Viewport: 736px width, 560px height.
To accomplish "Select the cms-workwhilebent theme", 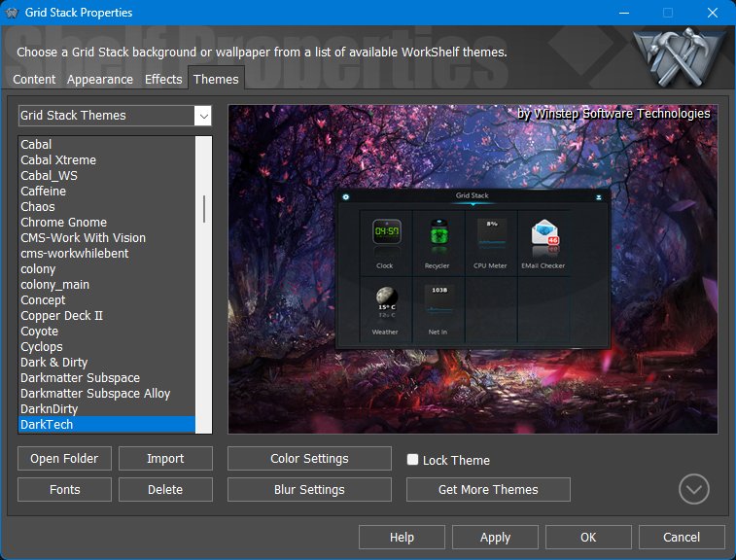I will [x=107, y=253].
